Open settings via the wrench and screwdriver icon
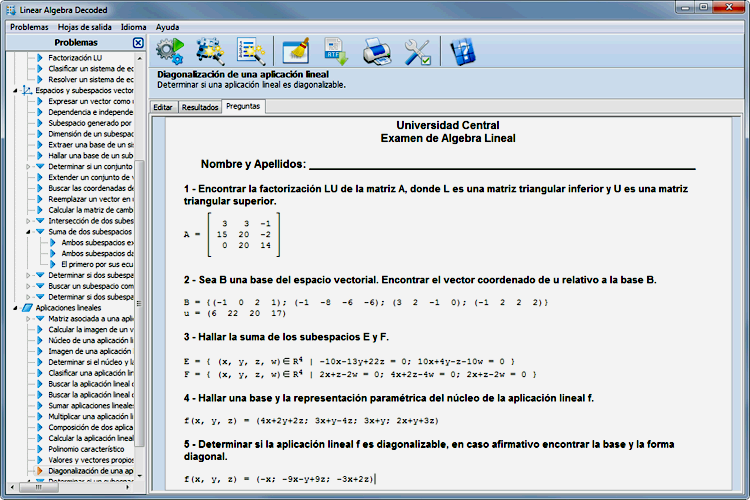The image size is (750, 500). 417,52
